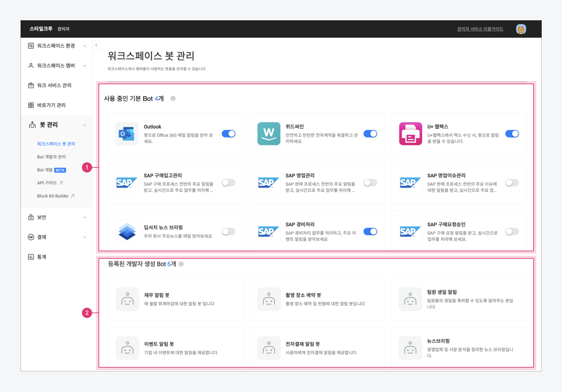The width and height of the screenshot is (562, 392).
Task: Turn on the SAP 영업이슈관리 toggle
Action: pyautogui.click(x=512, y=183)
